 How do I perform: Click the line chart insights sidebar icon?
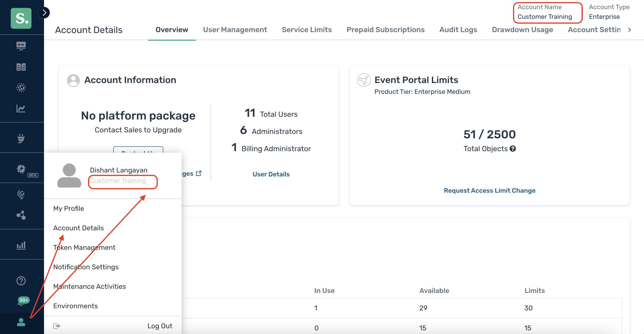[21, 109]
